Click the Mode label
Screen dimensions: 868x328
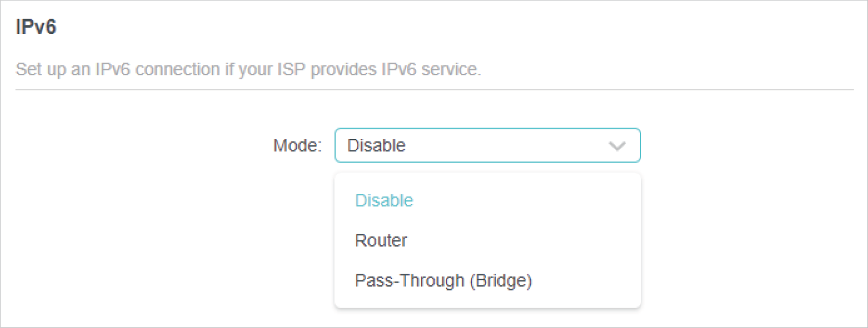(x=297, y=146)
